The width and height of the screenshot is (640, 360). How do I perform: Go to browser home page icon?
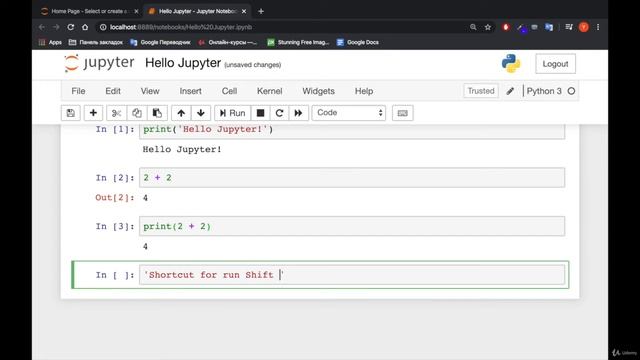(85, 27)
